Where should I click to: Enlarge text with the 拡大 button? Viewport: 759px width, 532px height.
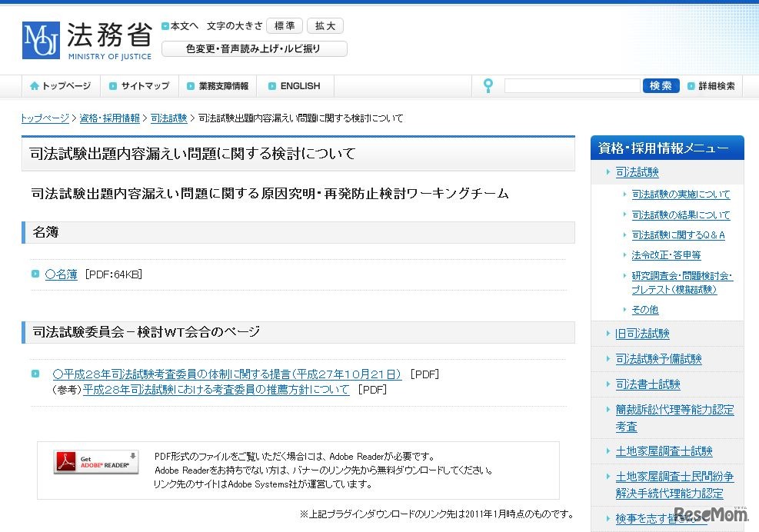coord(325,25)
